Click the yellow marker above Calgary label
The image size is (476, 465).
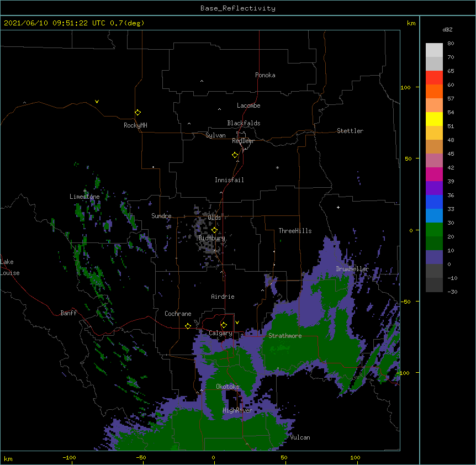point(224,325)
